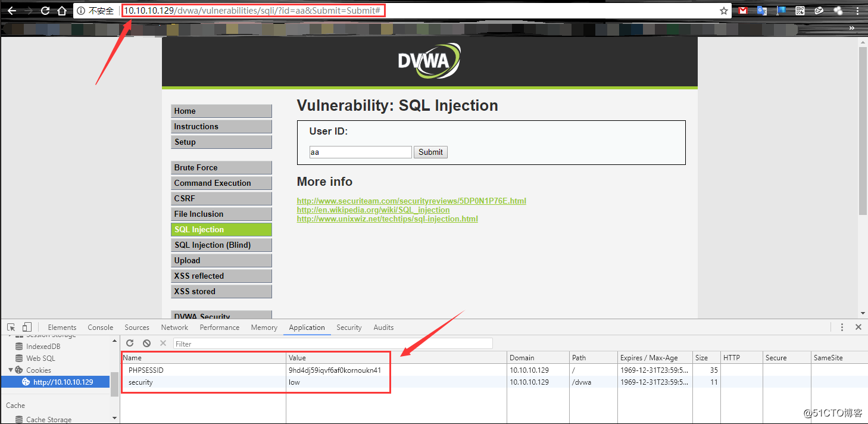Open the Chrome three-dot menu
The image size is (868, 424).
857,11
